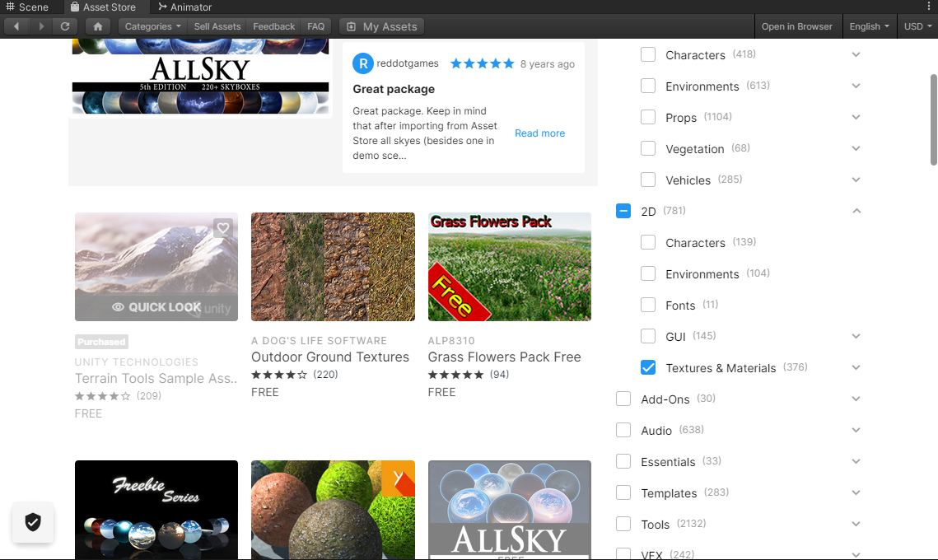The image size is (938, 560).
Task: Click Read more in the review
Action: [539, 133]
